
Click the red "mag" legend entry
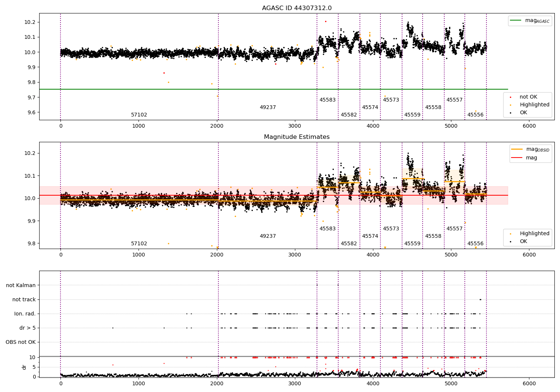(525, 158)
